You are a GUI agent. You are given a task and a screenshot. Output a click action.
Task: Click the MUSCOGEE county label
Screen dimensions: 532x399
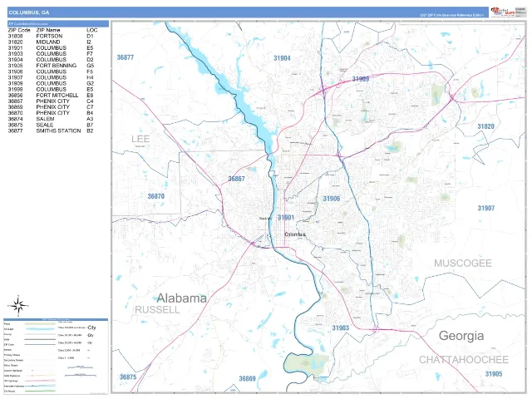pyautogui.click(x=463, y=263)
